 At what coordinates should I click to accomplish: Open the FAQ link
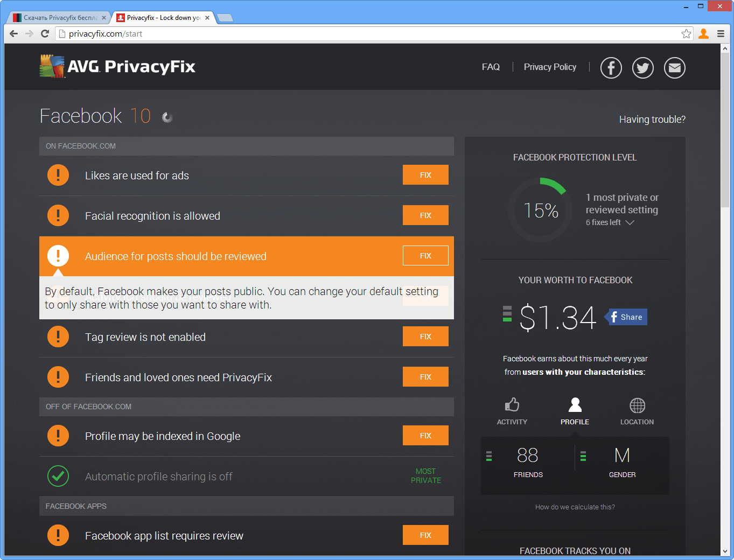(491, 67)
